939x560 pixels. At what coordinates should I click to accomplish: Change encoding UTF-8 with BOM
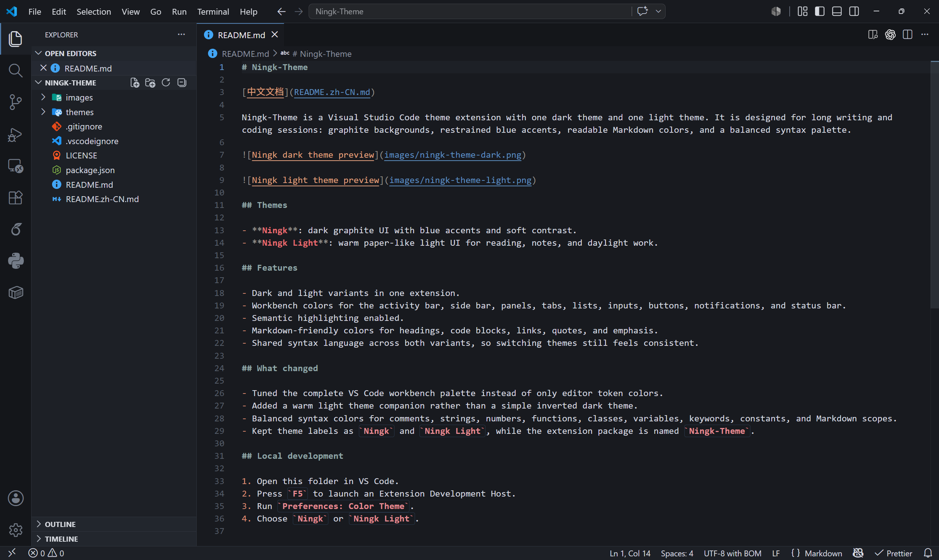[x=732, y=553]
